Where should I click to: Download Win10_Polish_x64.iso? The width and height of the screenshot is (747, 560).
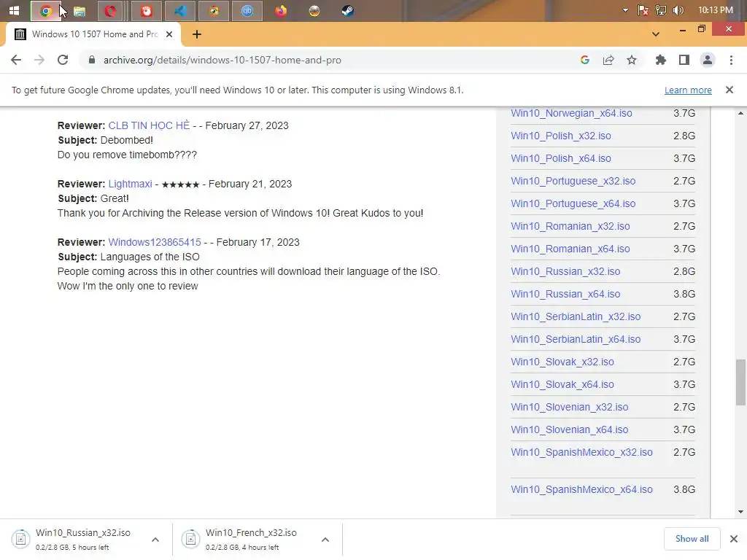[561, 158]
